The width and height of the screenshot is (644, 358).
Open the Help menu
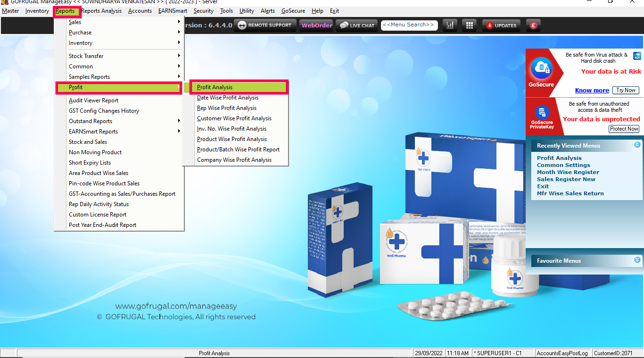click(317, 11)
